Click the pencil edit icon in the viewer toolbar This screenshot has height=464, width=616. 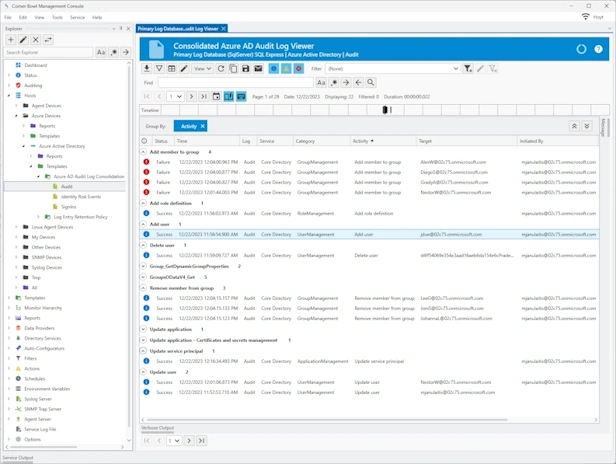point(184,69)
